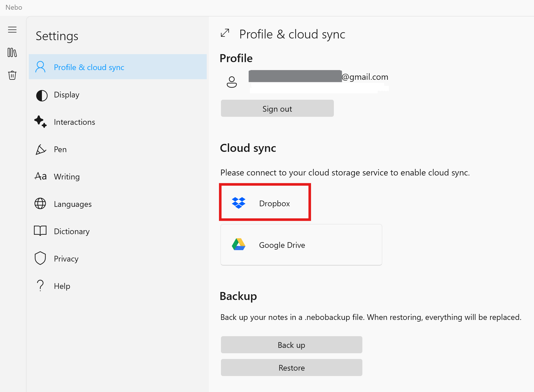
Task: Open the notebook library icon
Action: pyautogui.click(x=12, y=52)
